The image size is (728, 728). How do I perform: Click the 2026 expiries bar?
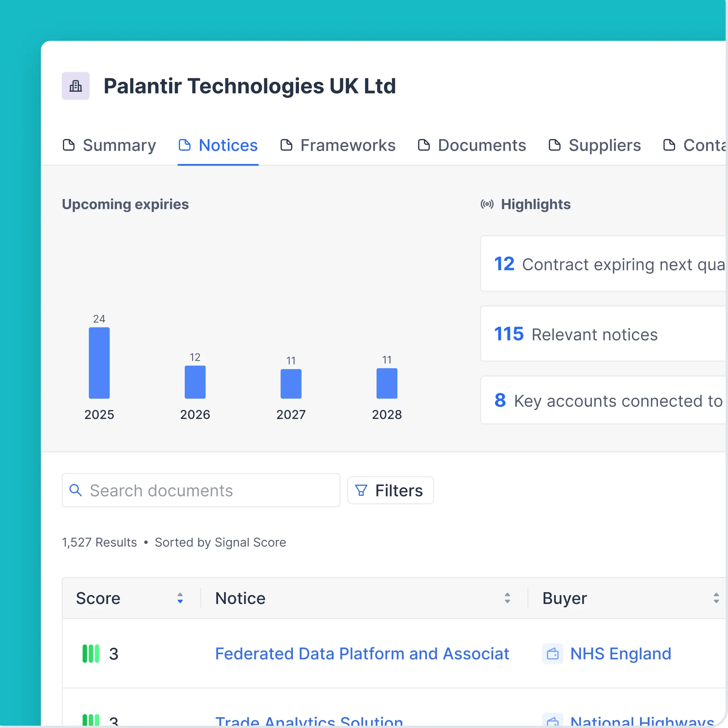(x=195, y=382)
